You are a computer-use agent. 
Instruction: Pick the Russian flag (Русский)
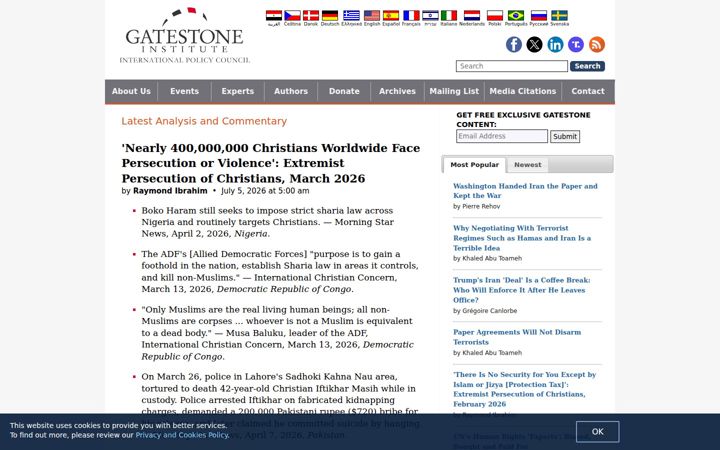(539, 16)
